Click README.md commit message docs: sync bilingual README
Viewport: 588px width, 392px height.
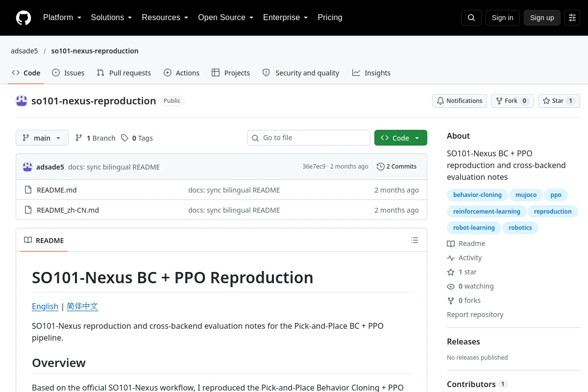tap(234, 190)
